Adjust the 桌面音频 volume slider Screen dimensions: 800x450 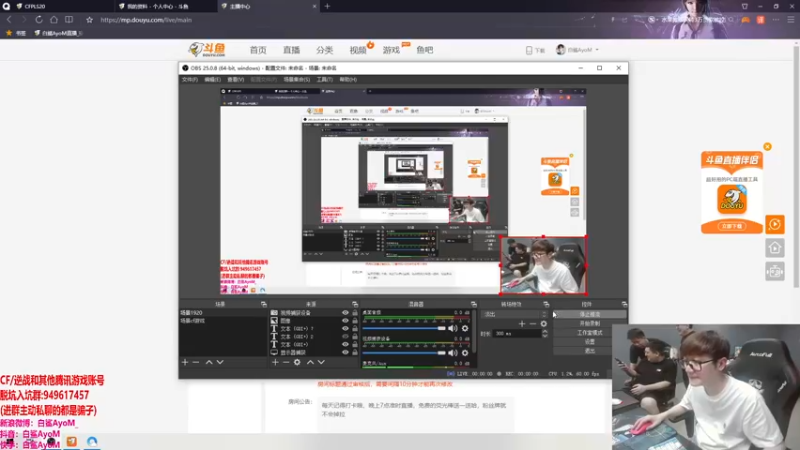(404, 328)
